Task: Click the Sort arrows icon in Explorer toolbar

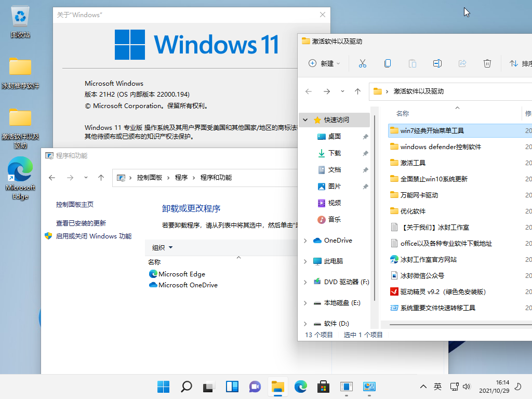Action: tap(514, 63)
